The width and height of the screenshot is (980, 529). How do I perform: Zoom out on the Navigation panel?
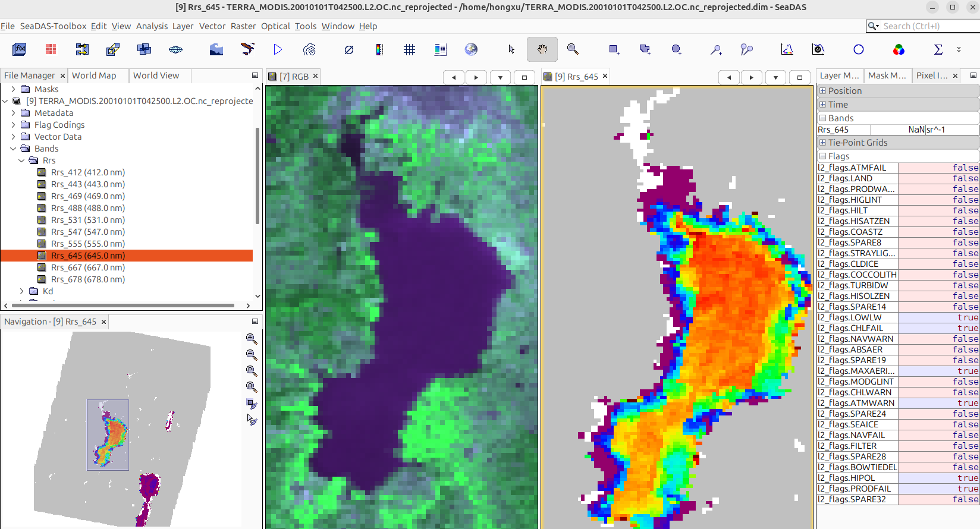coord(252,355)
